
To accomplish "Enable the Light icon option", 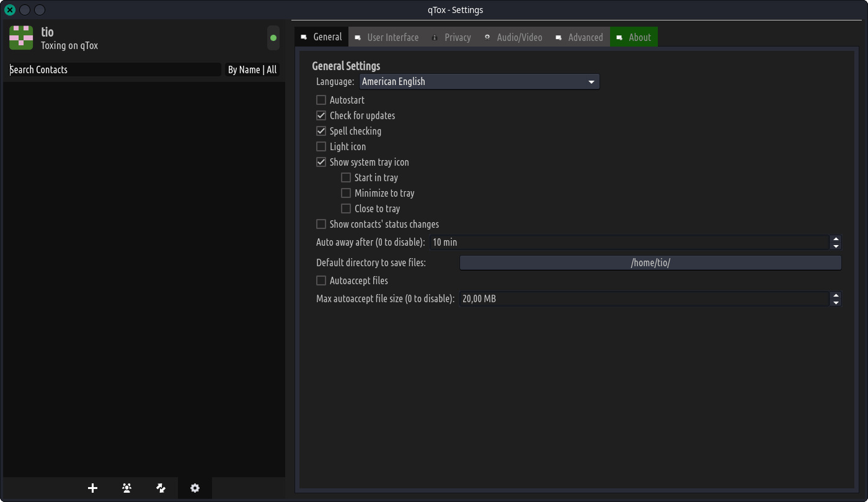I will point(321,146).
